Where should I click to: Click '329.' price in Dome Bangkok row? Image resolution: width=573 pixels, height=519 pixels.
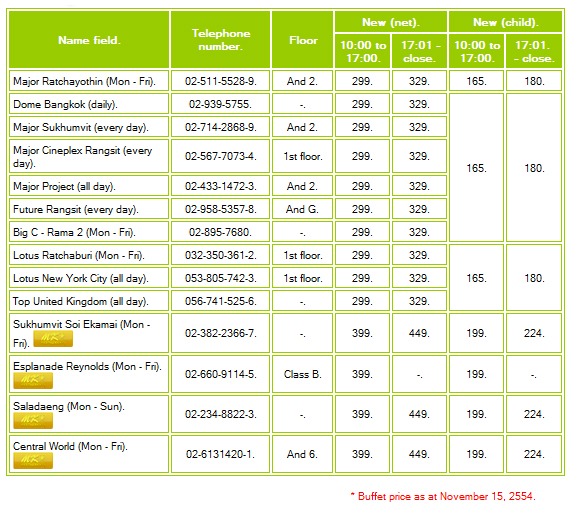(419, 105)
